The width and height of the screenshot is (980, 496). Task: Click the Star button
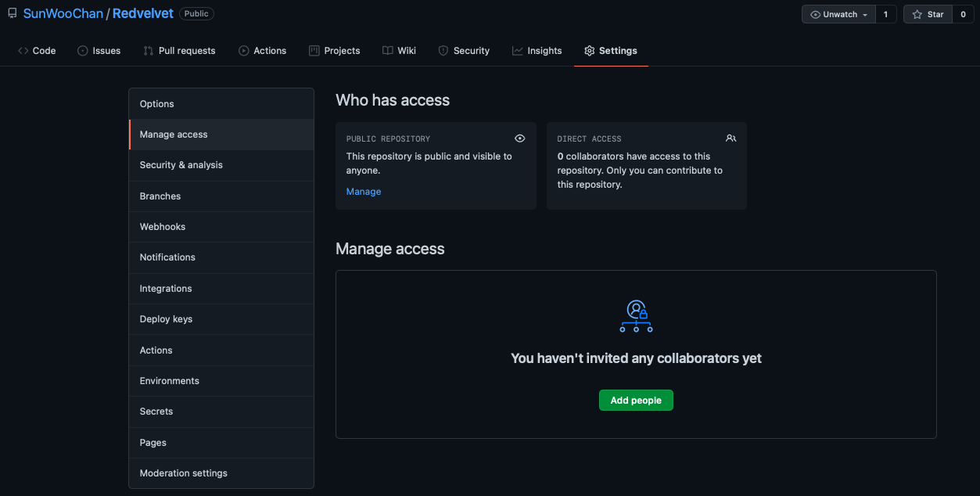[928, 14]
